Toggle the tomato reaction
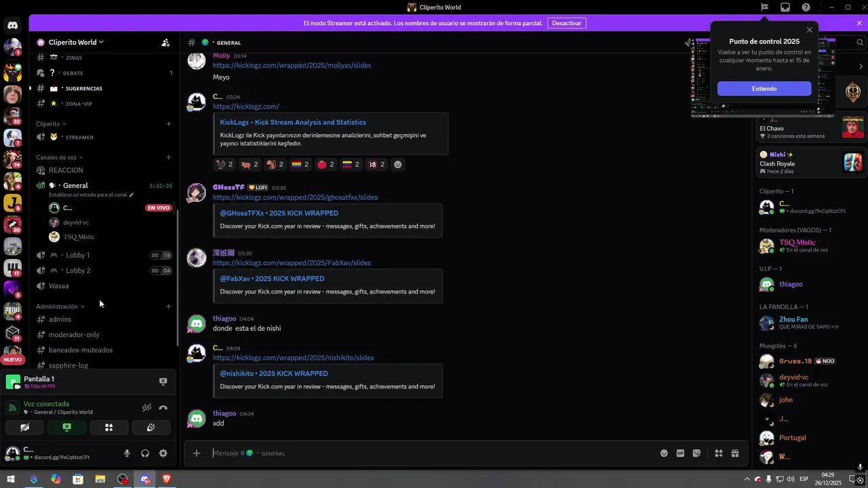868x488 pixels. [x=325, y=164]
